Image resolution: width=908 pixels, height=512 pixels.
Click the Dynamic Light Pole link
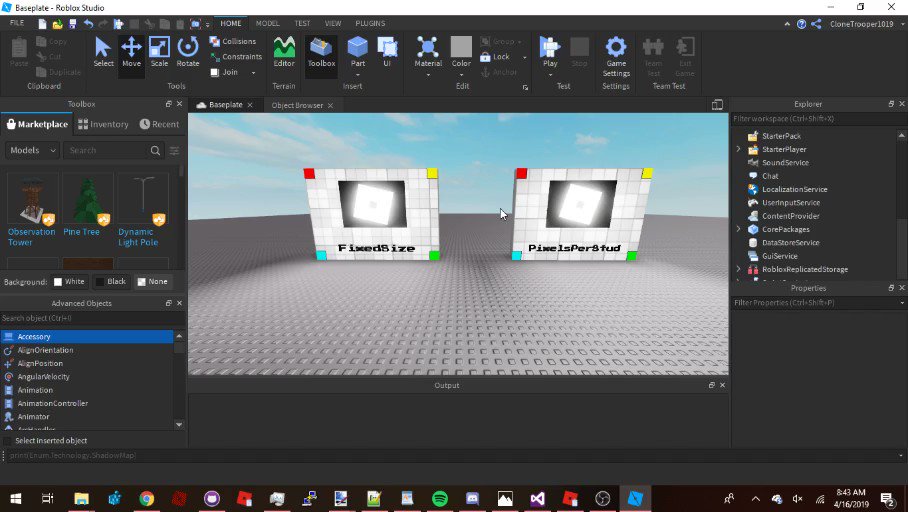(138, 237)
